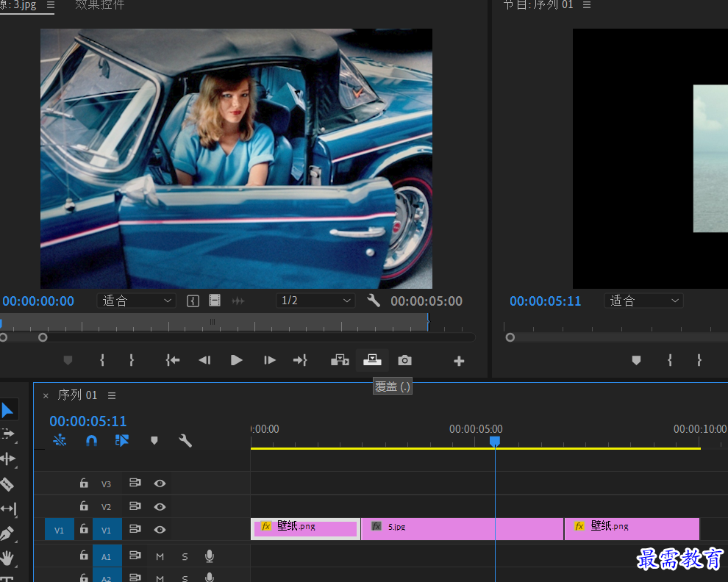This screenshot has height=582, width=728.
Task: Add marker in the program monitor
Action: 636,360
